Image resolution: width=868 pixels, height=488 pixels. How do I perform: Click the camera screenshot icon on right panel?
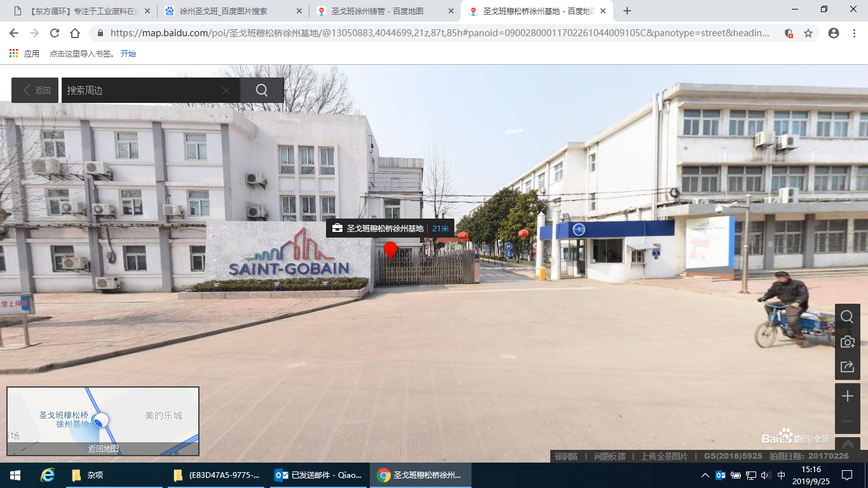847,342
